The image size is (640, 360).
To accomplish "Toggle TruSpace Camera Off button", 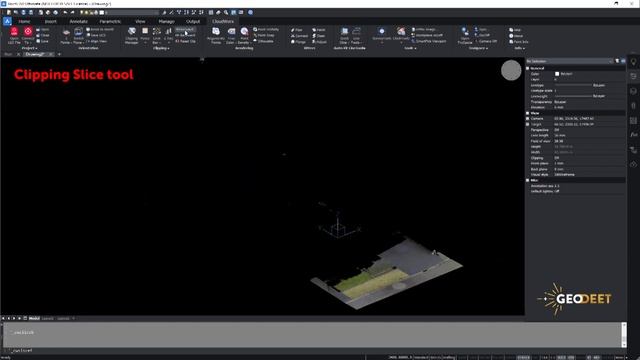I will click(x=486, y=41).
